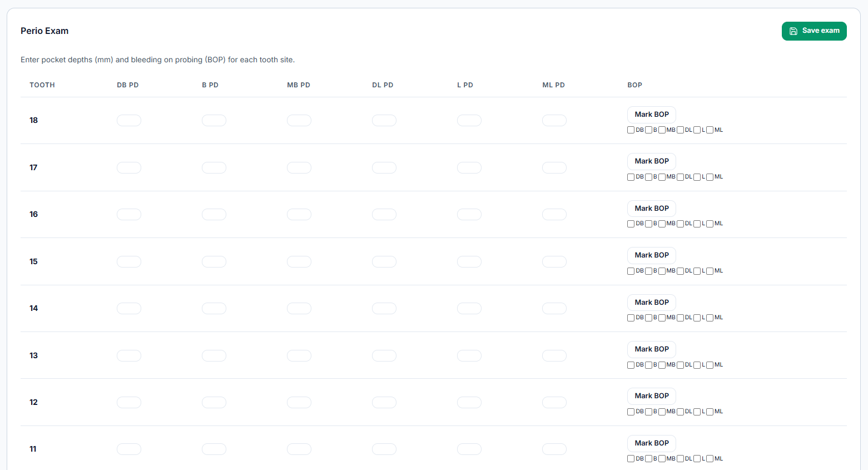Screen dimensions: 868x470
Task: Check the MB bleeding box for tooth 11
Action: click(x=662, y=459)
